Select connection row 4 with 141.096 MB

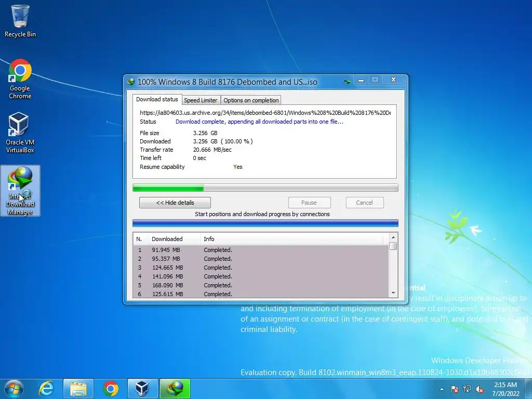(261, 276)
